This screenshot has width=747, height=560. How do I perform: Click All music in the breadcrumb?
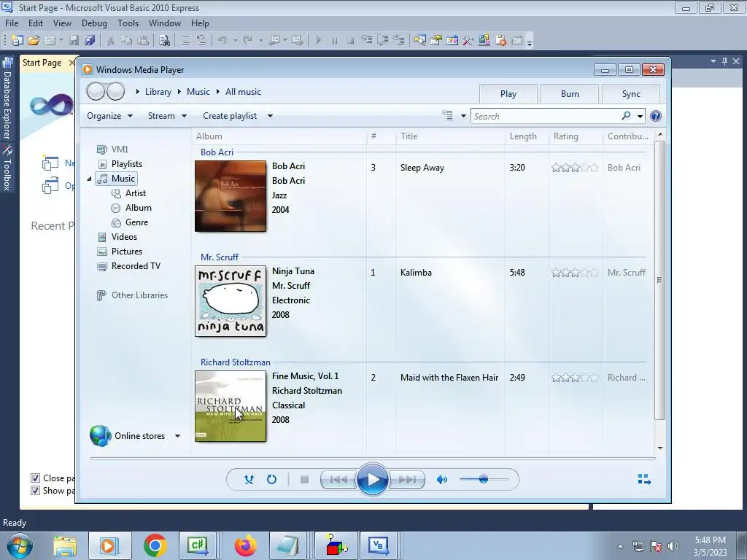(243, 91)
